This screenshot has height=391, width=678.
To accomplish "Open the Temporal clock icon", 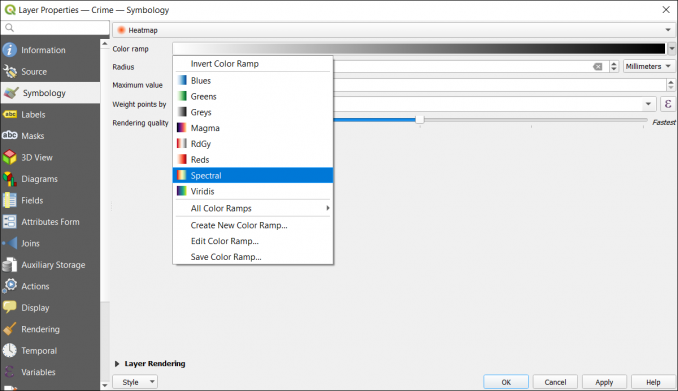I will click(10, 350).
